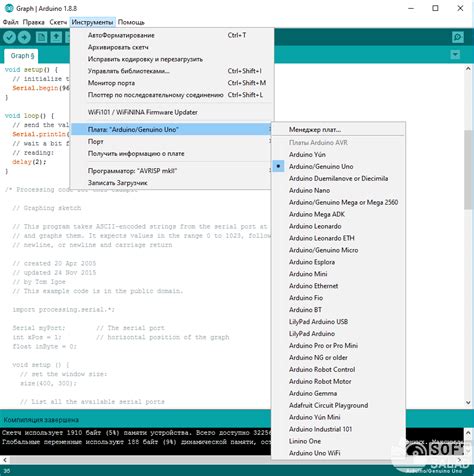Select Arduino Esplora
The image size is (474, 476).
(x=339, y=262)
